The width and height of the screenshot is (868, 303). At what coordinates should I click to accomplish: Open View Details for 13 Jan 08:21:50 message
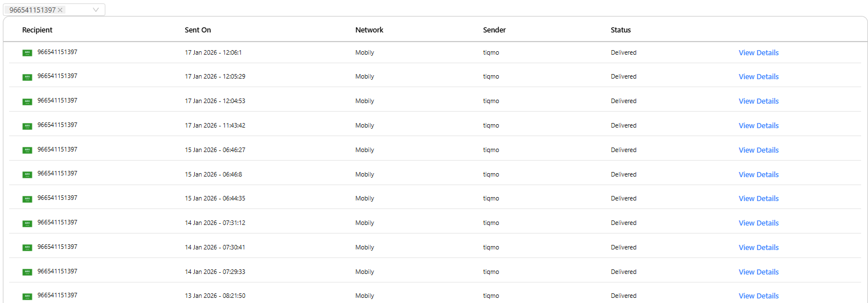pos(758,296)
